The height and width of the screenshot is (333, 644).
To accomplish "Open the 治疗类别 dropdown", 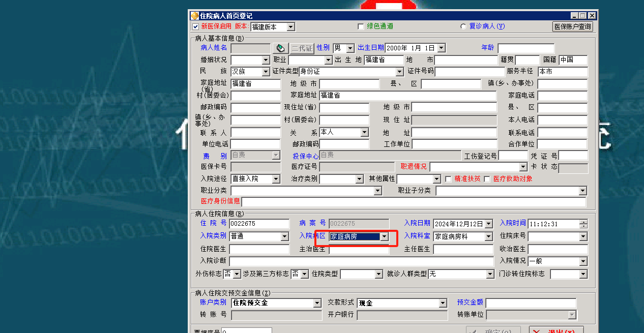I will tap(359, 179).
